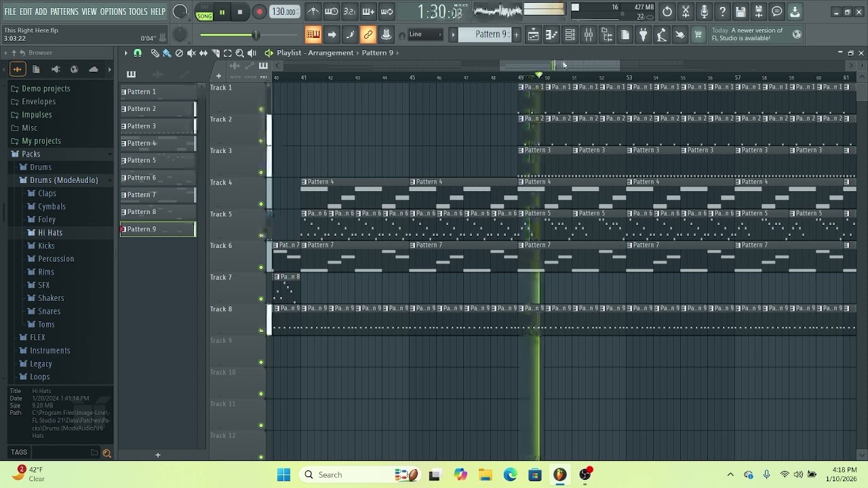
Task: Toggle link to controller icon
Action: tap(368, 35)
